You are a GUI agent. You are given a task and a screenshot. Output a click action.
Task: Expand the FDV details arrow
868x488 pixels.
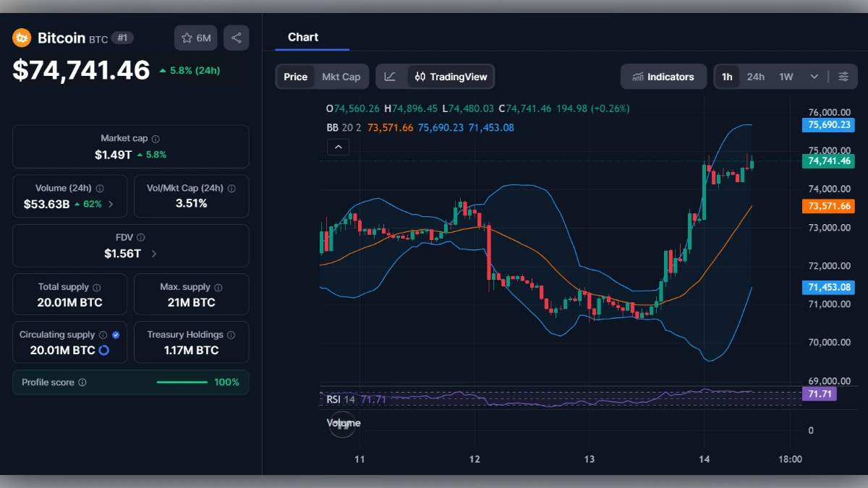click(153, 254)
